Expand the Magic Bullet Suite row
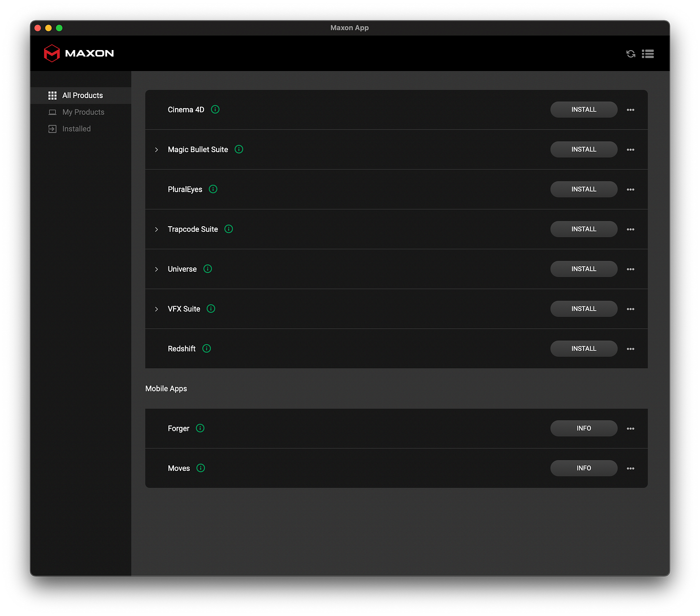This screenshot has width=700, height=616. tap(156, 150)
